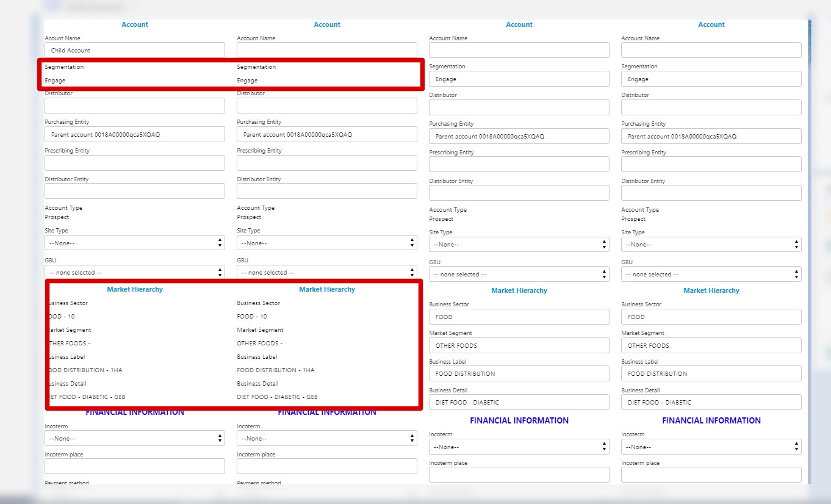Focus the Incoterm place field in the third column
Viewport: 831px width, 504px height.
tap(519, 475)
